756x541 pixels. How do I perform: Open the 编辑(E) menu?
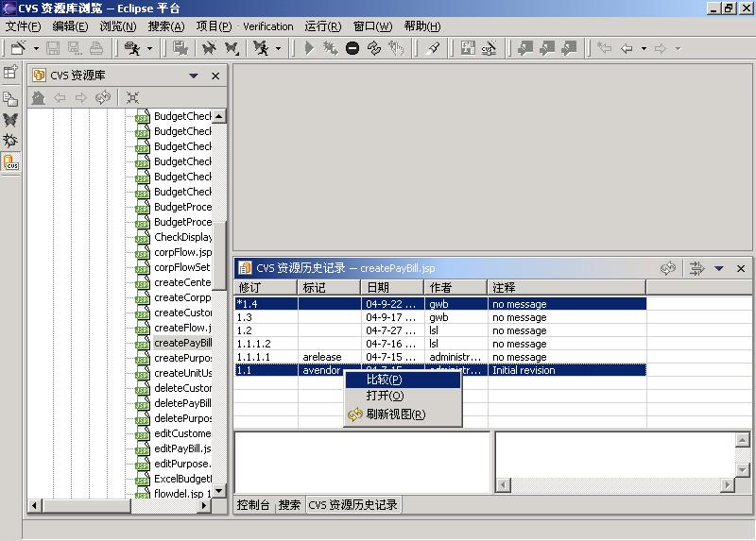(x=70, y=26)
